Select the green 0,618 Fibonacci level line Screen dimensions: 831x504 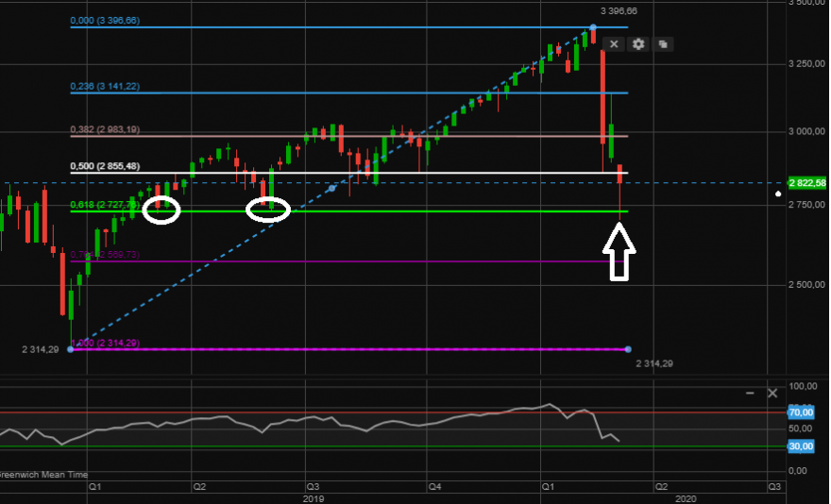(x=349, y=211)
